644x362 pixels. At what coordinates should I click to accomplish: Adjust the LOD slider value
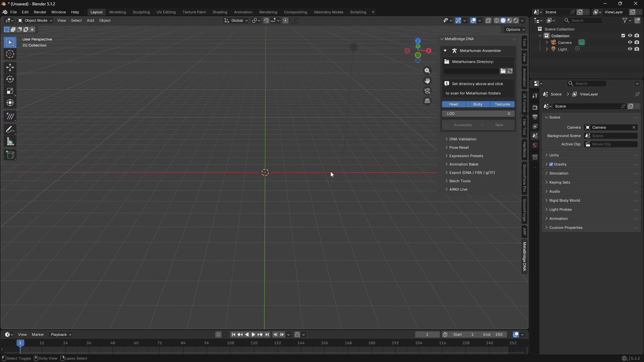[x=478, y=114]
